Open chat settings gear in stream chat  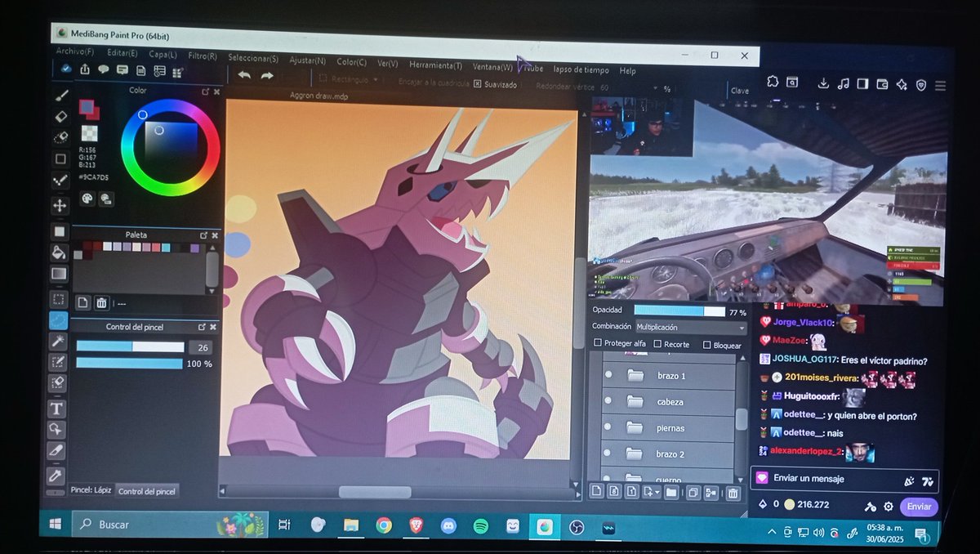click(x=888, y=507)
